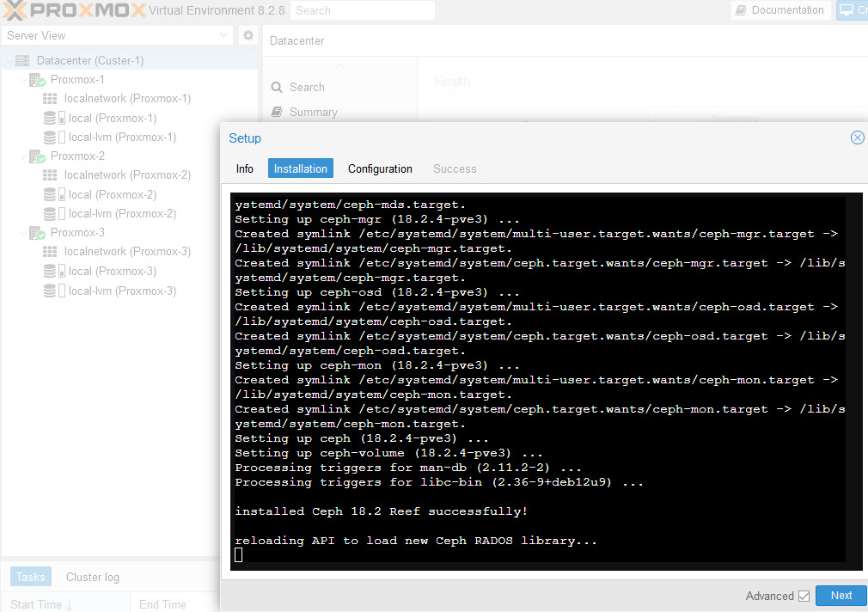Click localnetwork (Proxmox-3) grid icon

(x=50, y=252)
